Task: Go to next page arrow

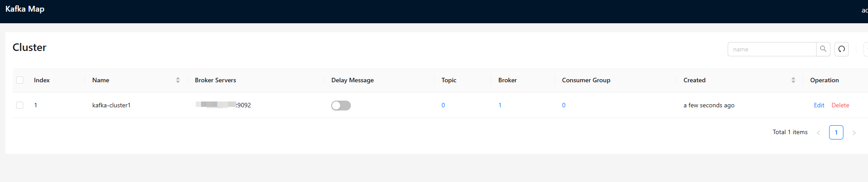Action: tap(854, 132)
